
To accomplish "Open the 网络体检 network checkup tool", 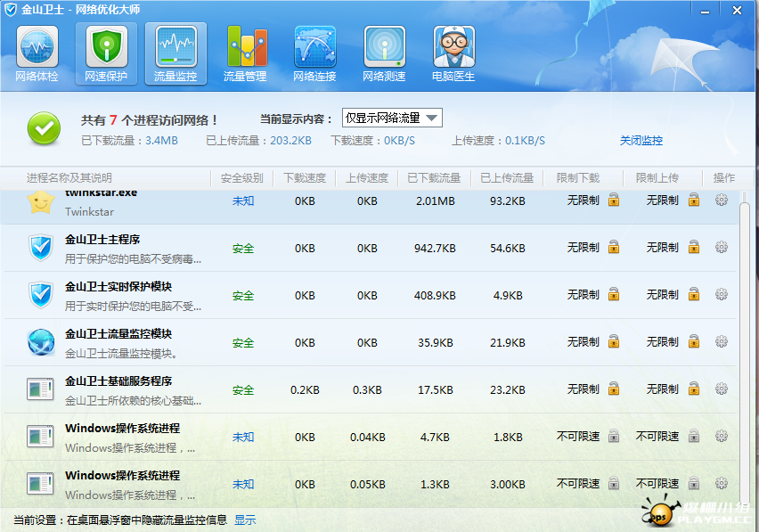I will (37, 54).
